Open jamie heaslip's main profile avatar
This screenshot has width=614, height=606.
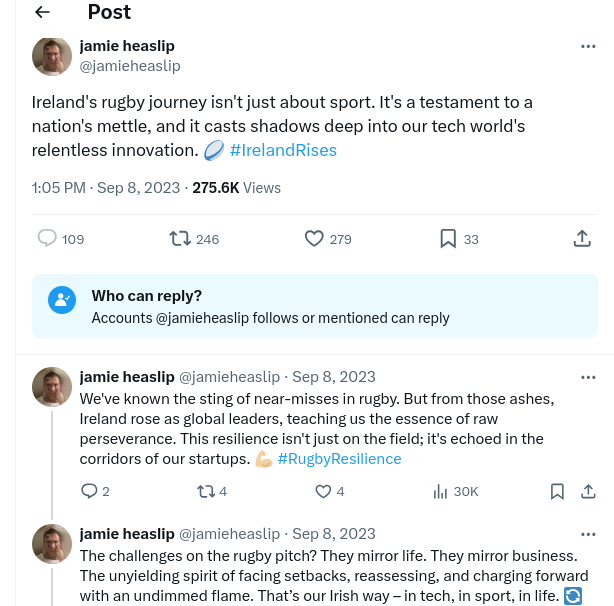click(x=52, y=56)
